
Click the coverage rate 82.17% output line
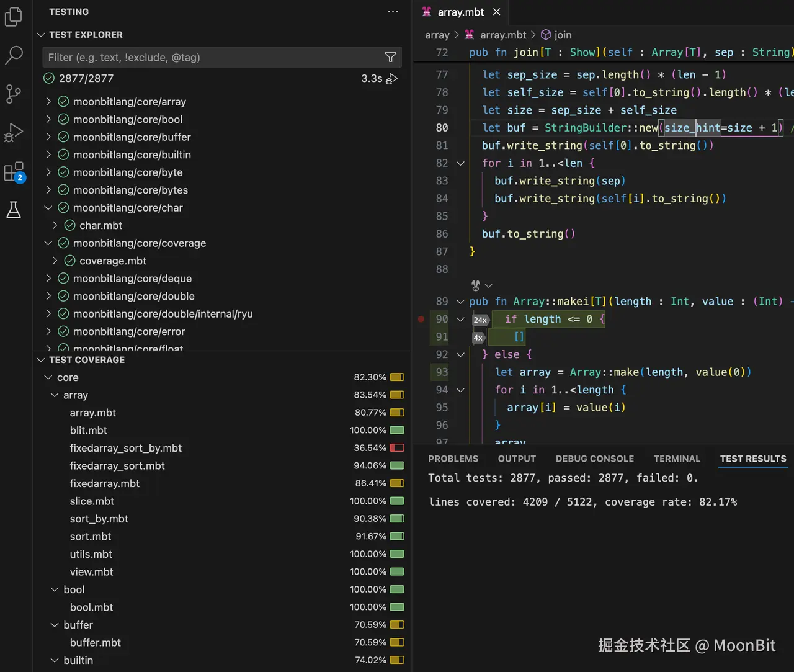pos(583,502)
